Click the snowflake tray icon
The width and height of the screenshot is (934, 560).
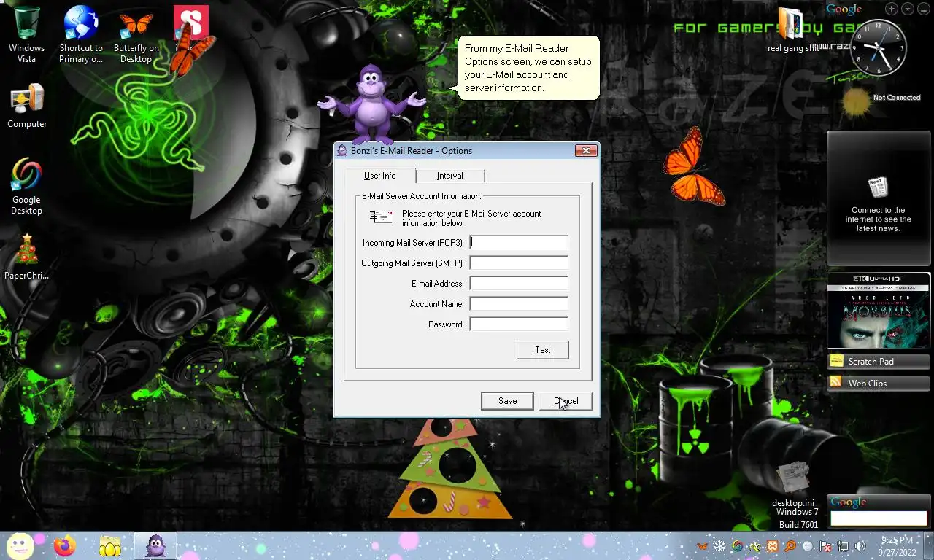click(719, 546)
